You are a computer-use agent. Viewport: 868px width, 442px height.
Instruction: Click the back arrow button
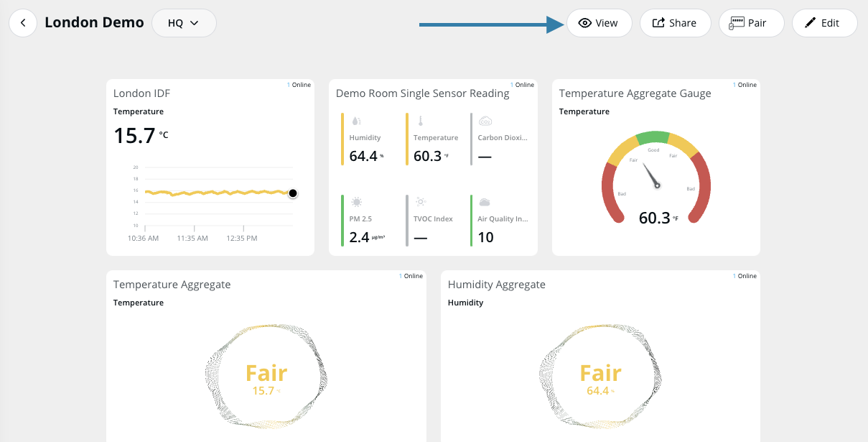click(x=23, y=23)
